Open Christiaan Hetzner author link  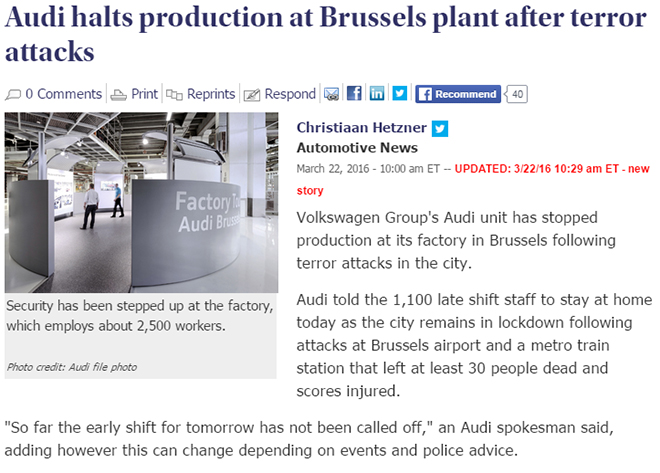click(x=362, y=128)
